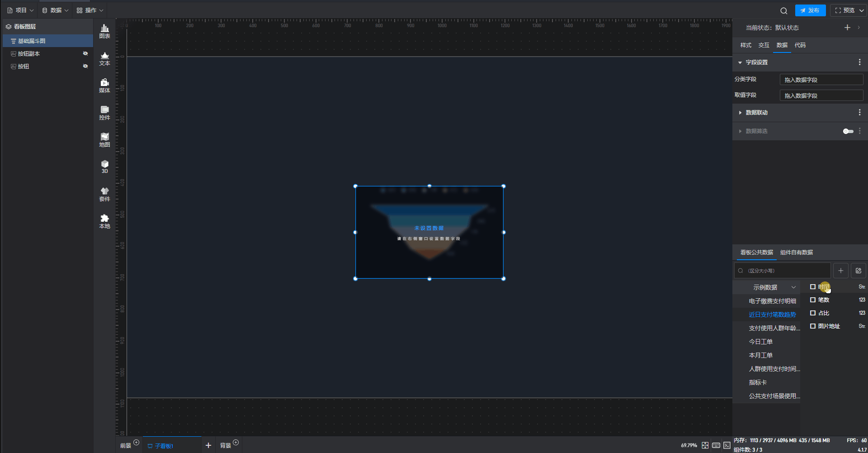Click the 预览 preview button
This screenshot has height=453, width=868.
click(x=845, y=10)
